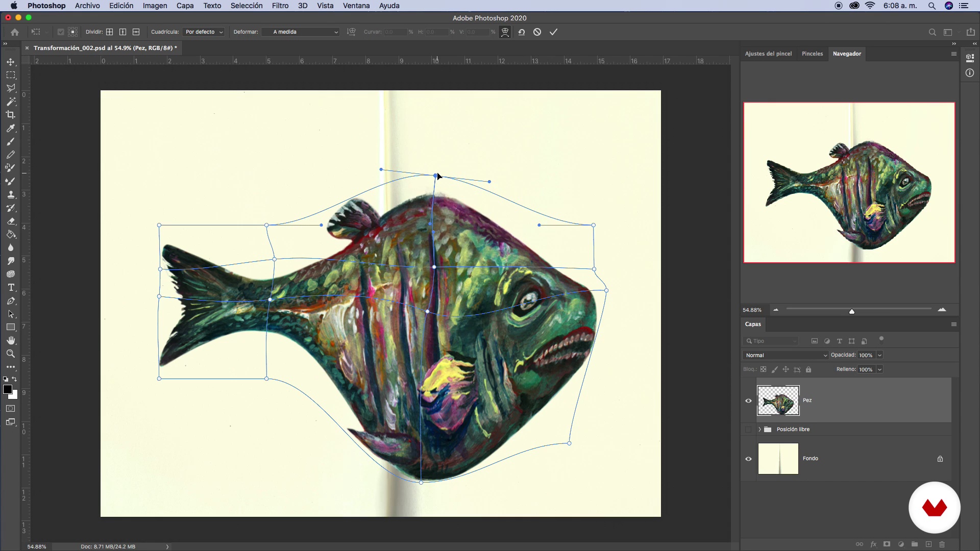This screenshot has width=980, height=551.
Task: Select the Eyedropper tool
Action: pyautogui.click(x=11, y=128)
